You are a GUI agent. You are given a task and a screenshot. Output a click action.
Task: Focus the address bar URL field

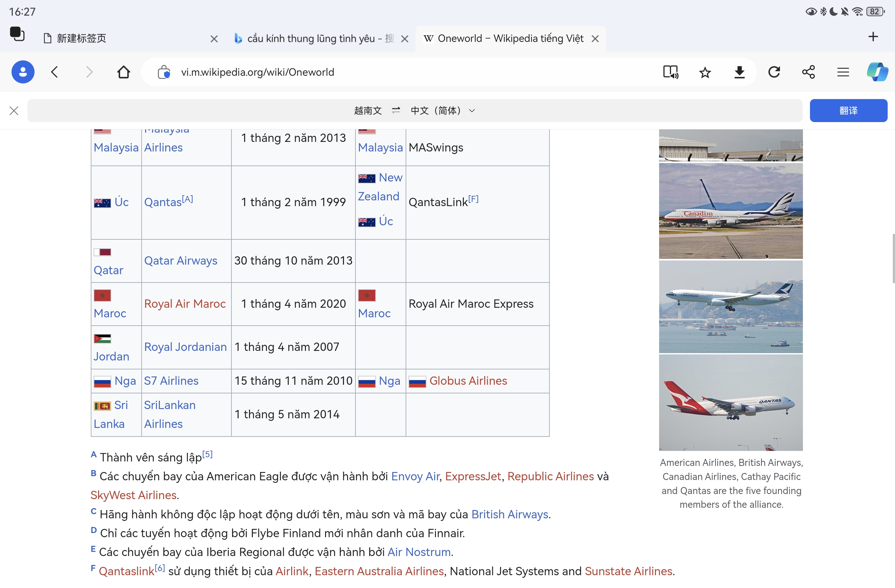414,72
